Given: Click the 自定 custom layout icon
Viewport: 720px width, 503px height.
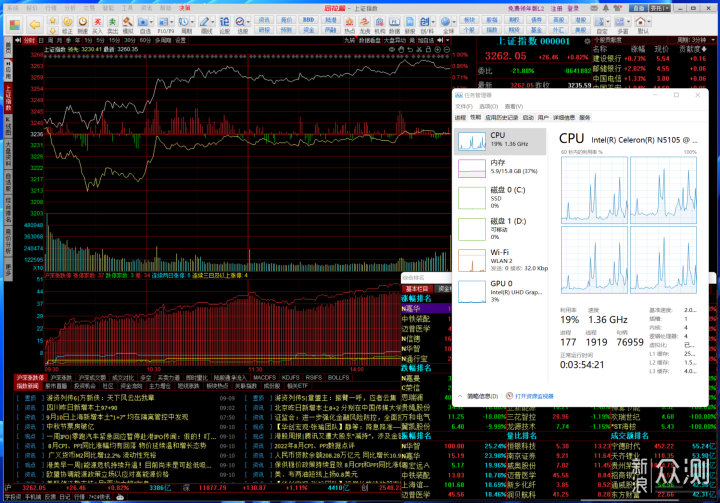Looking at the screenshot, I should [599, 22].
